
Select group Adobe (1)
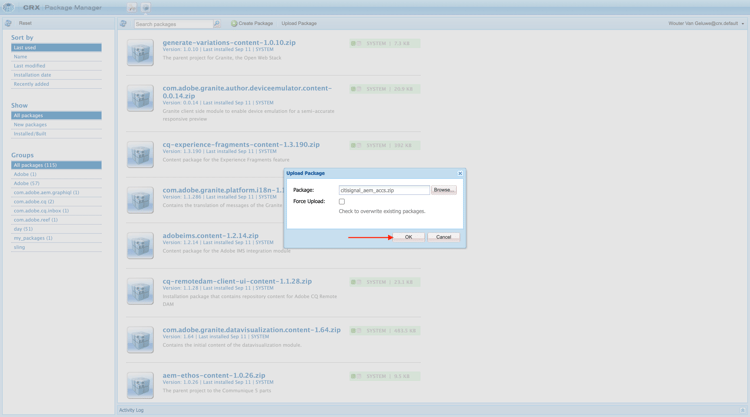click(x=56, y=174)
